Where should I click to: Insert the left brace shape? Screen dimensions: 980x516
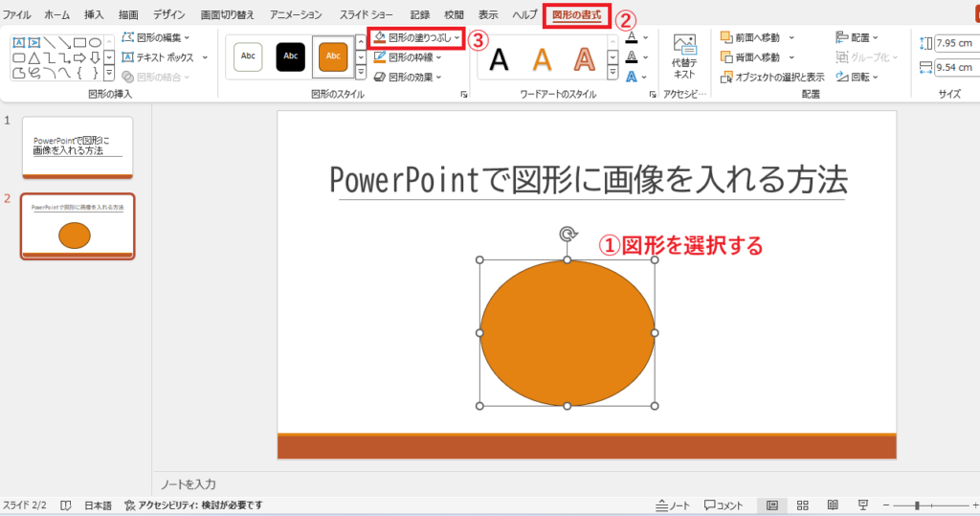pos(79,73)
